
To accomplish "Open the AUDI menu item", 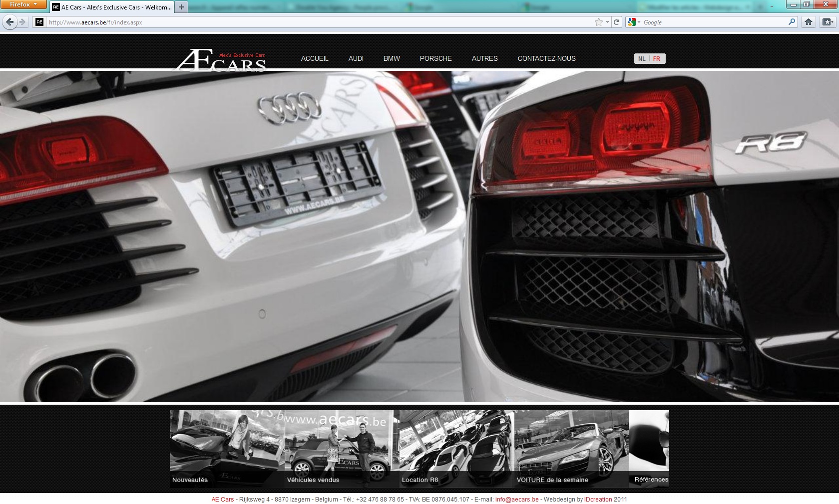I will pyautogui.click(x=356, y=58).
